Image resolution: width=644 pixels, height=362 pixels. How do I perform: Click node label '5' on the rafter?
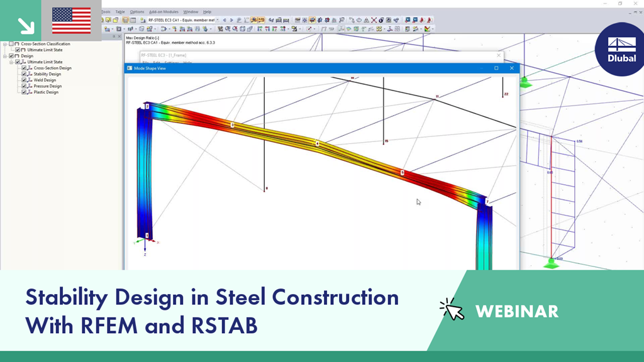pyautogui.click(x=402, y=173)
